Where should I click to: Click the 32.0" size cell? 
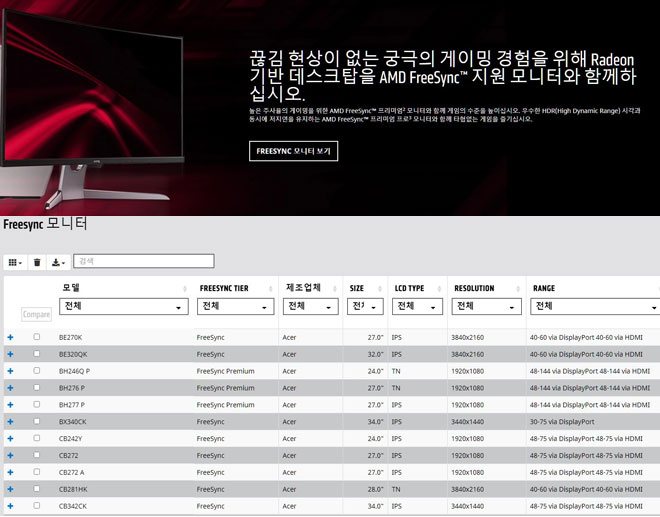[375, 354]
